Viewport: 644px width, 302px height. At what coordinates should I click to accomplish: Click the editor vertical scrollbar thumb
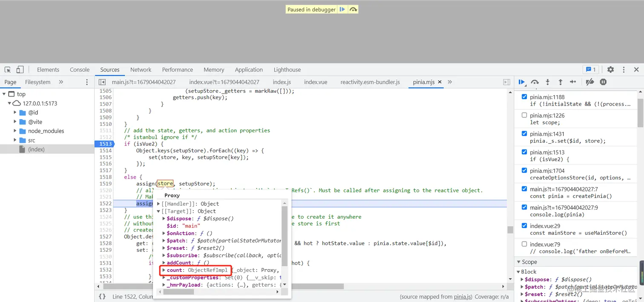click(x=510, y=230)
